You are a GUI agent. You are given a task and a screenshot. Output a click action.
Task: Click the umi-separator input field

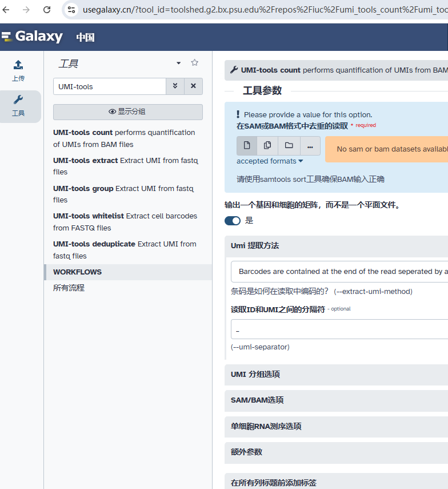coord(339,329)
